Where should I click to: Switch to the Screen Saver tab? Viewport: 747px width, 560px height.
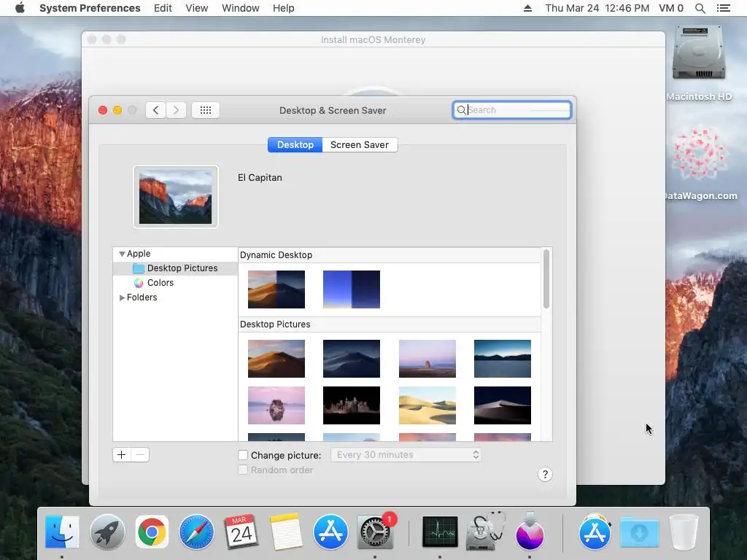click(x=360, y=145)
